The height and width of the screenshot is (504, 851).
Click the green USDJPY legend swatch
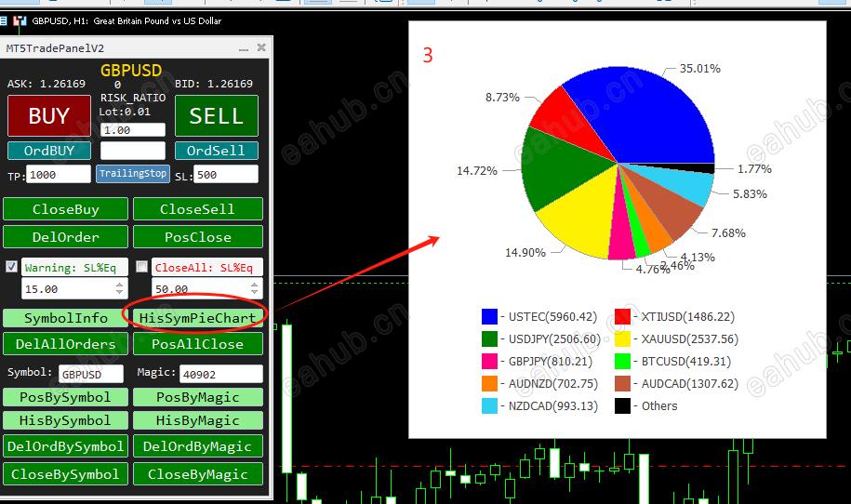click(489, 339)
